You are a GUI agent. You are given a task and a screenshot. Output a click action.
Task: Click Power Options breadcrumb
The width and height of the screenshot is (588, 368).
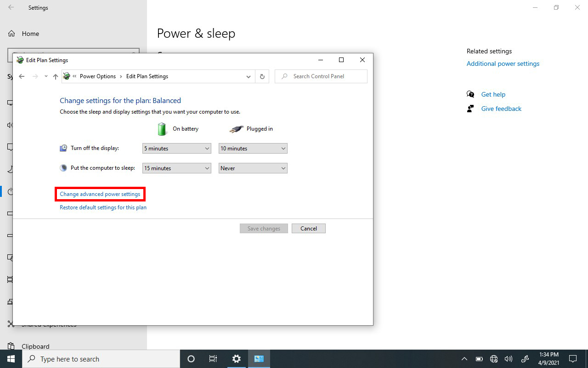coord(98,76)
